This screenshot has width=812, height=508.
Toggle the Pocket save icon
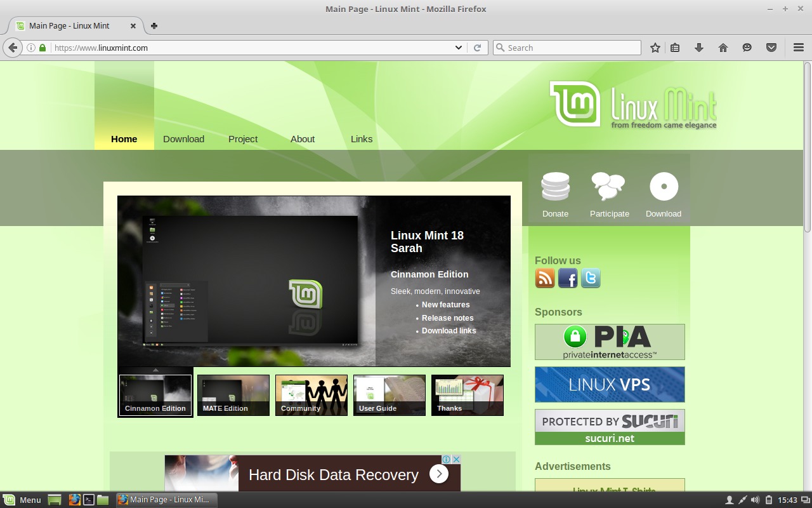771,48
